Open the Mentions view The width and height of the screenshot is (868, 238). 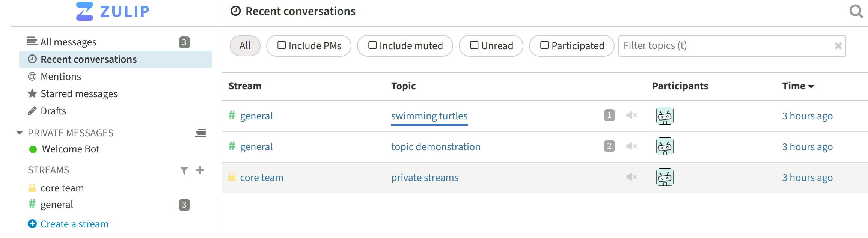[61, 77]
